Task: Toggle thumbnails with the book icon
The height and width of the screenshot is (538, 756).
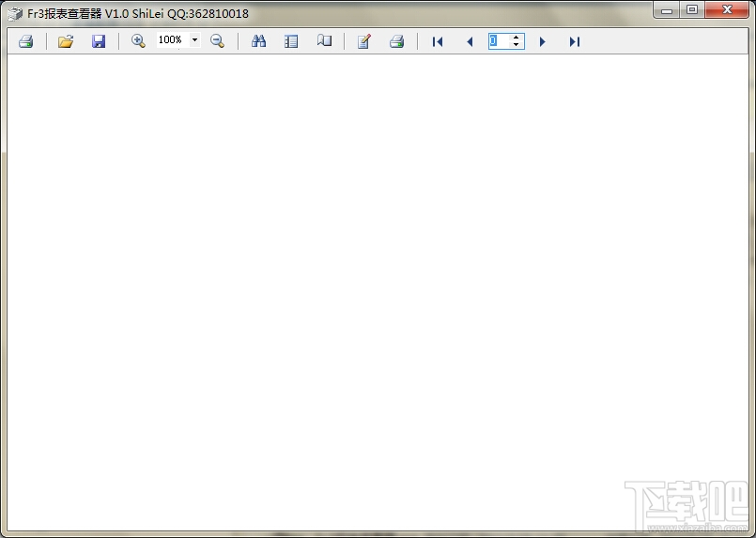Action: click(324, 41)
